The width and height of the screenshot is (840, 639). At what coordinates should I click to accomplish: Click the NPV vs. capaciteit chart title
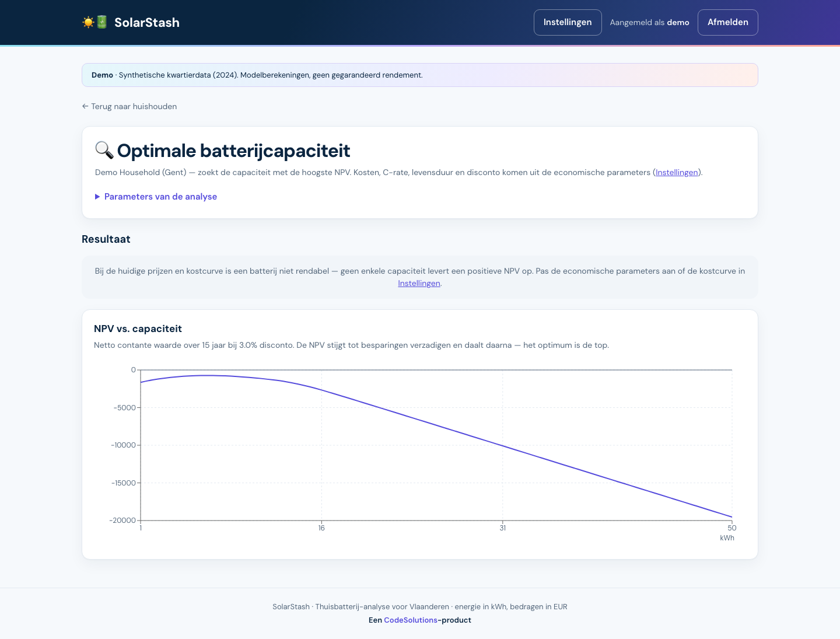coord(138,329)
